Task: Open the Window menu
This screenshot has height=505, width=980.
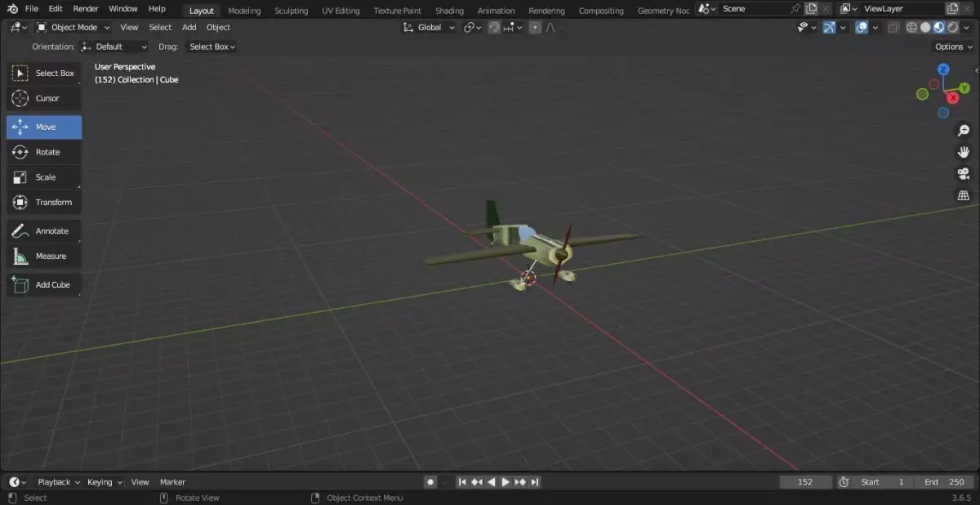Action: [x=123, y=9]
